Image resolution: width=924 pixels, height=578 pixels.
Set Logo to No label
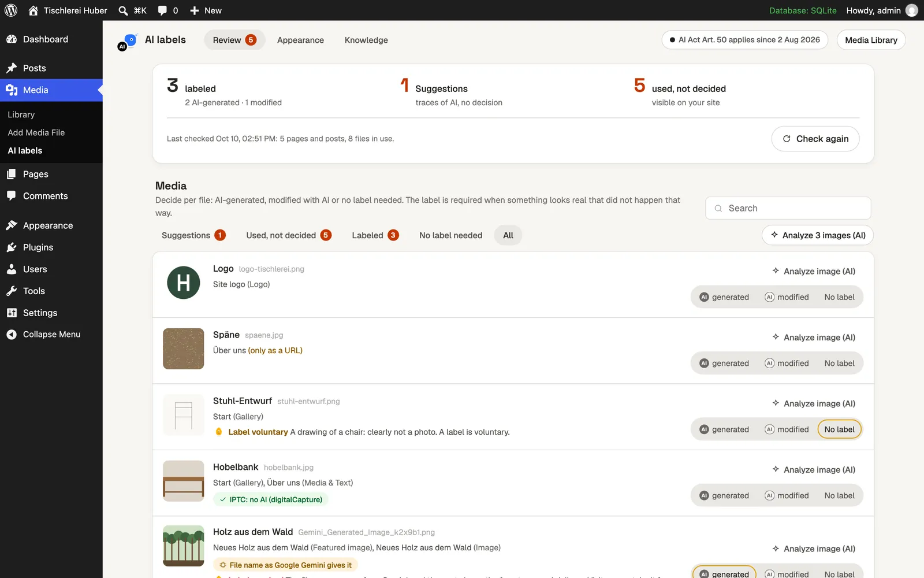pos(840,297)
